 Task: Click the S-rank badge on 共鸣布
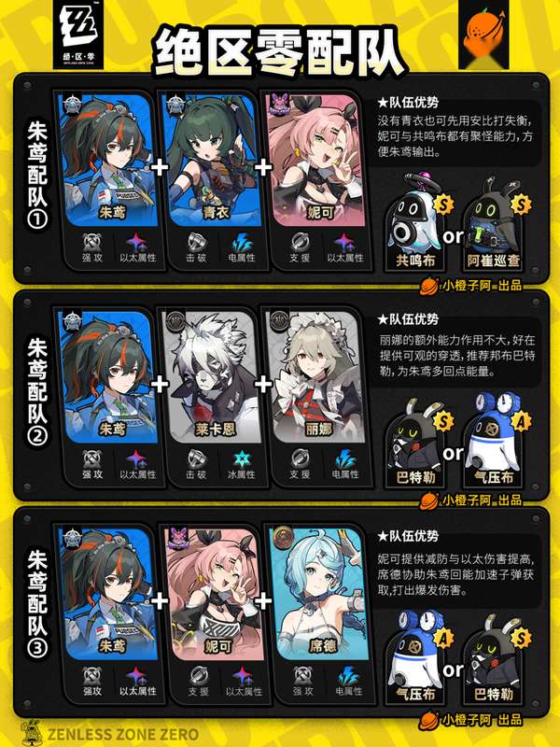[444, 204]
